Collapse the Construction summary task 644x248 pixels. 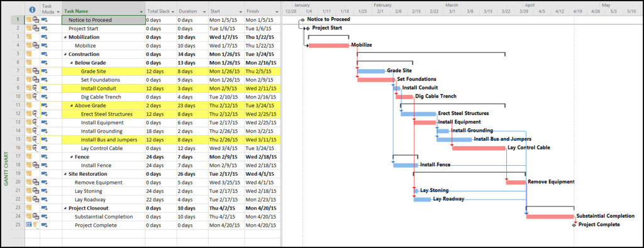(x=65, y=54)
